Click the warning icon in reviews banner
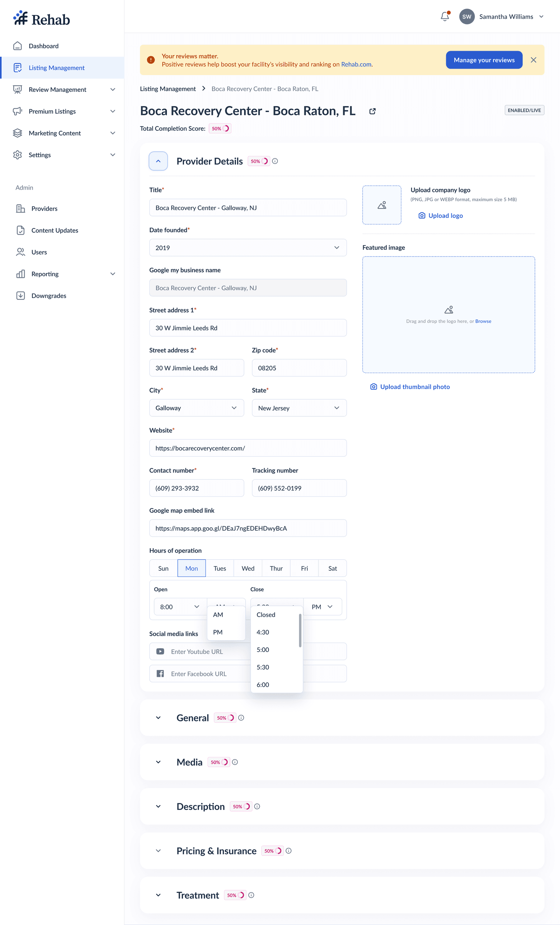 coord(151,60)
